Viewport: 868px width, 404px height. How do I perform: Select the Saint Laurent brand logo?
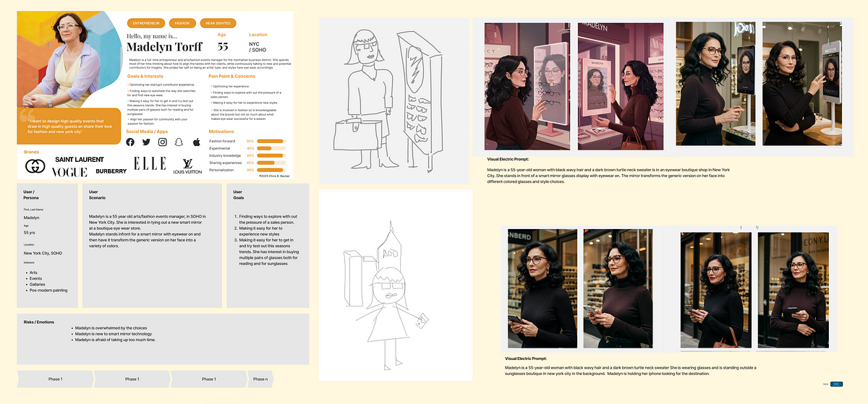point(80,159)
